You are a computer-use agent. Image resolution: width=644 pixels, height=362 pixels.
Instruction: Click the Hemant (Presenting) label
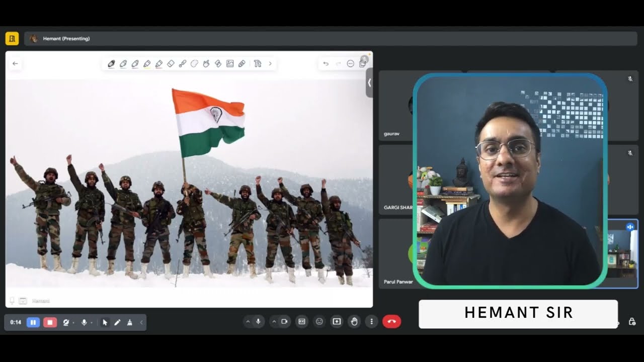pyautogui.click(x=66, y=39)
